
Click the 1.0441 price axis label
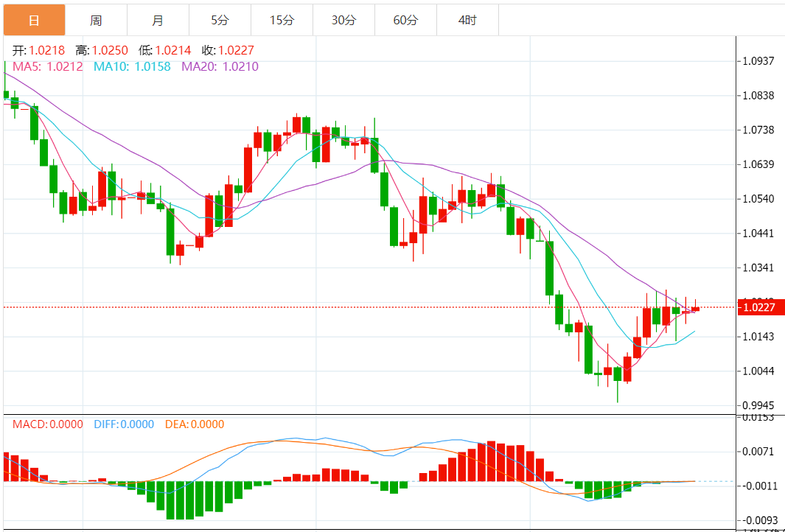tap(758, 234)
